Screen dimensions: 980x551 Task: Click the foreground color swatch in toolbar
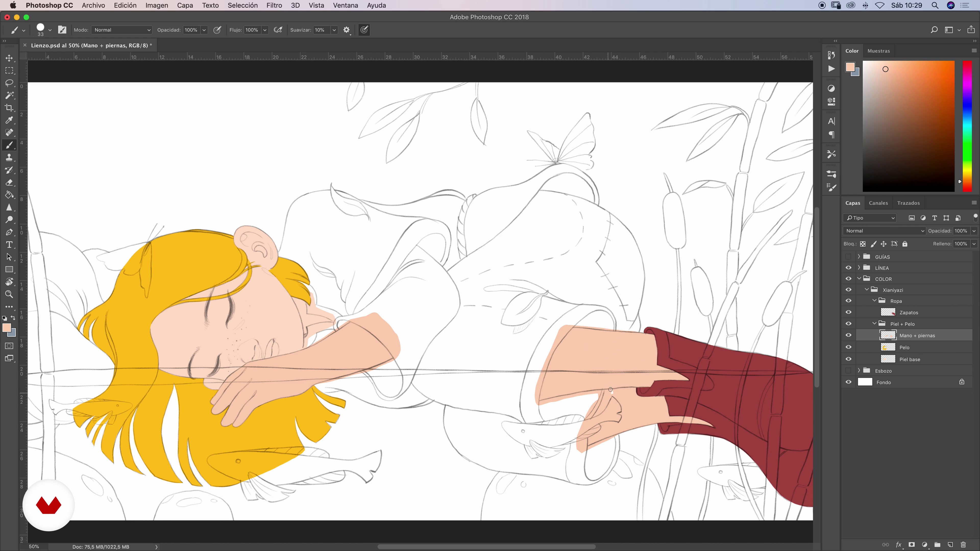(x=6, y=328)
